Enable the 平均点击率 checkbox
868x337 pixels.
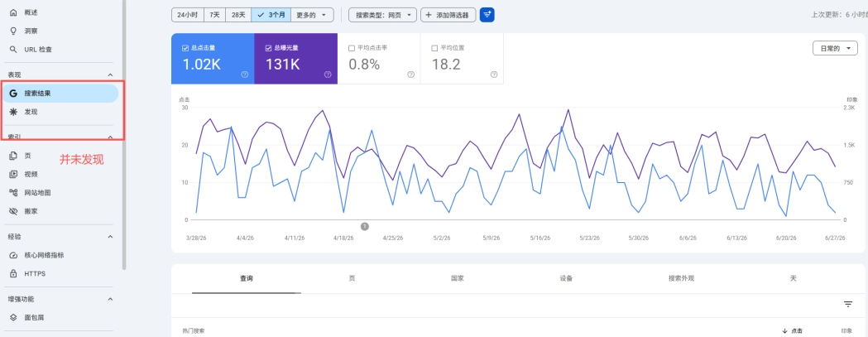352,48
